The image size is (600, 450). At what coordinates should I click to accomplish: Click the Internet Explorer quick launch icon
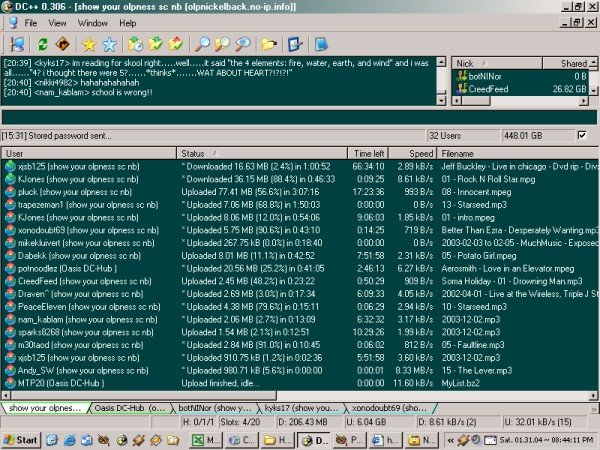tap(70, 440)
